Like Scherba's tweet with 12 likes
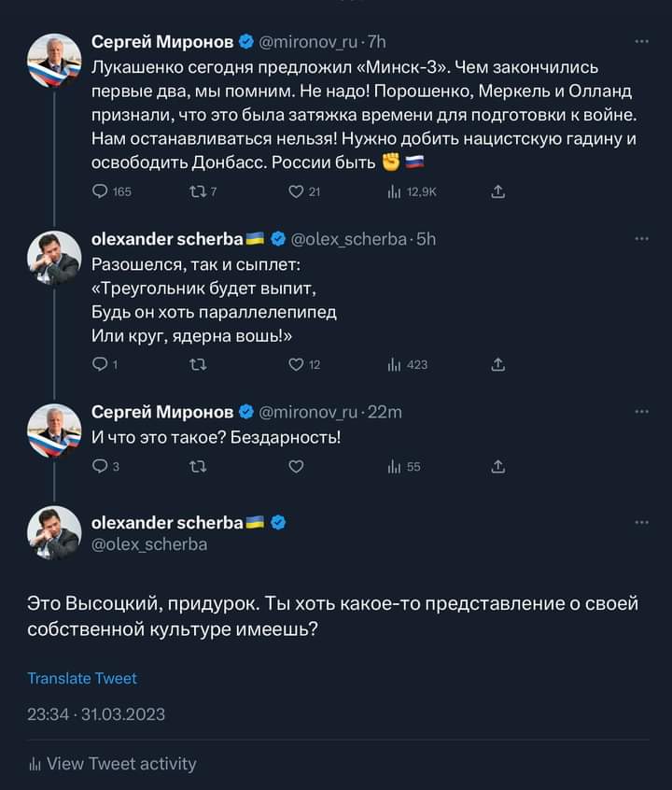Image resolution: width=672 pixels, height=790 pixels. pos(296,364)
